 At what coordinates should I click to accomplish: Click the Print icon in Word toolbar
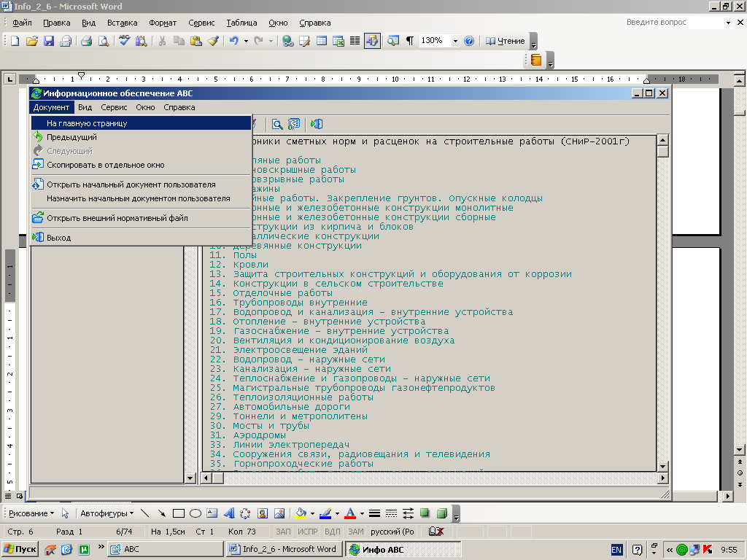(86, 41)
